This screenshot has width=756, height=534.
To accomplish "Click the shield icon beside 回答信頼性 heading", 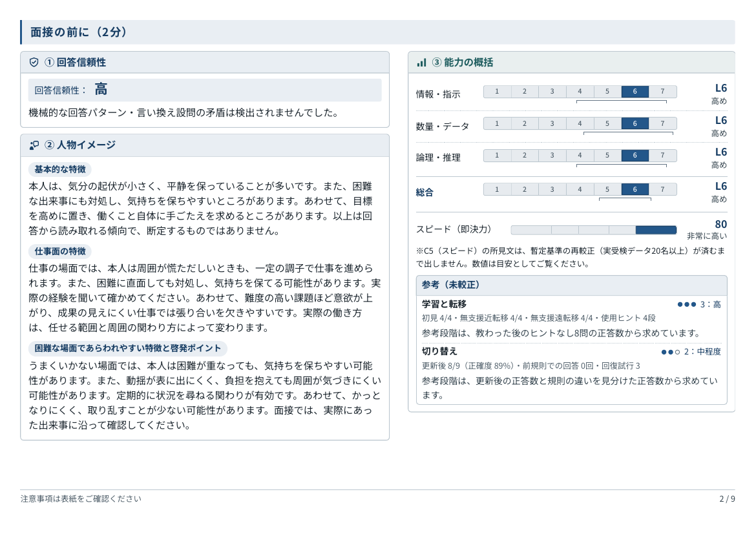I will (34, 62).
